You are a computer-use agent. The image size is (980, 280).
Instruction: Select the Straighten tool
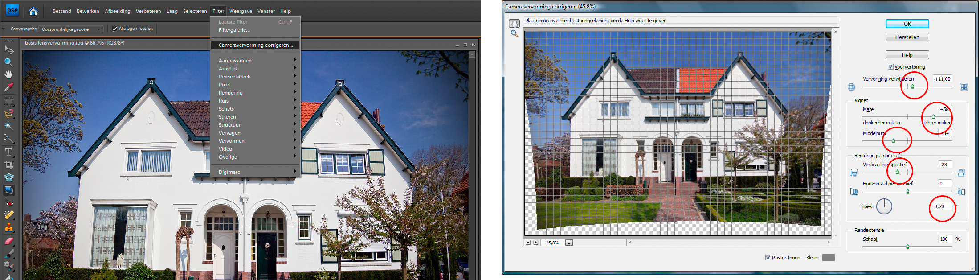pos(8,189)
